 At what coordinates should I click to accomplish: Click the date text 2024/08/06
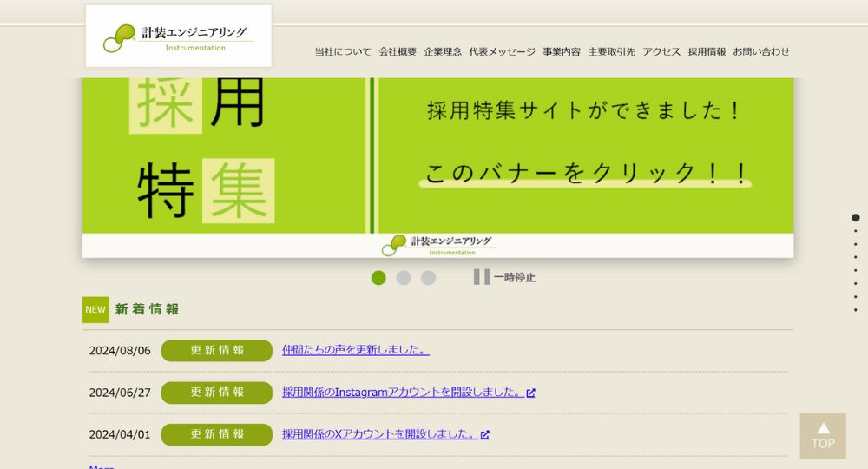[x=120, y=351]
